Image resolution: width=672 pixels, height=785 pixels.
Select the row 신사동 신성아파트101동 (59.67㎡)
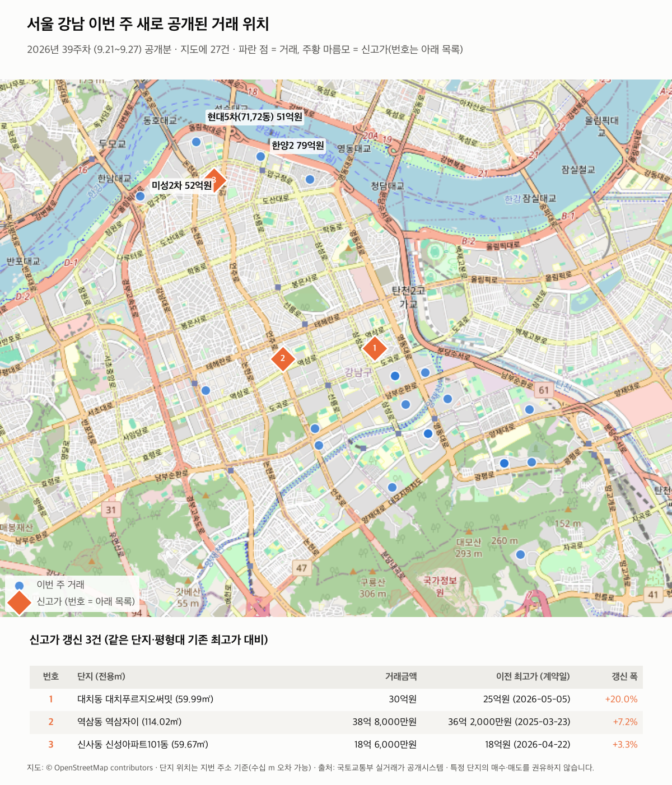pos(336,745)
